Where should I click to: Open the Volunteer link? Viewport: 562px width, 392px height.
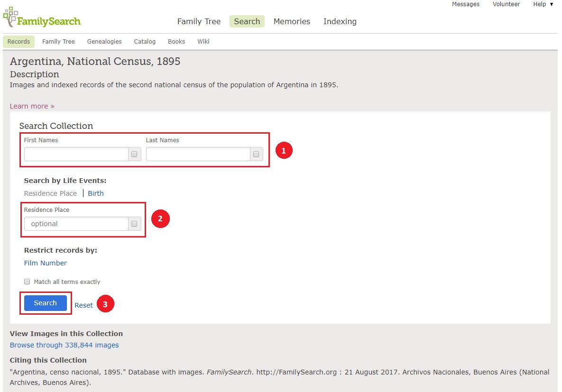(x=506, y=4)
